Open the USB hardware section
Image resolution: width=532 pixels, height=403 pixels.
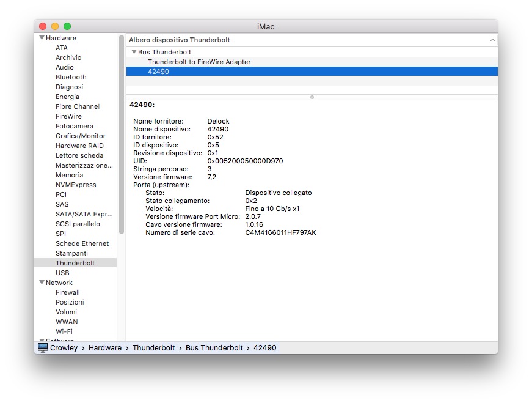coord(62,273)
